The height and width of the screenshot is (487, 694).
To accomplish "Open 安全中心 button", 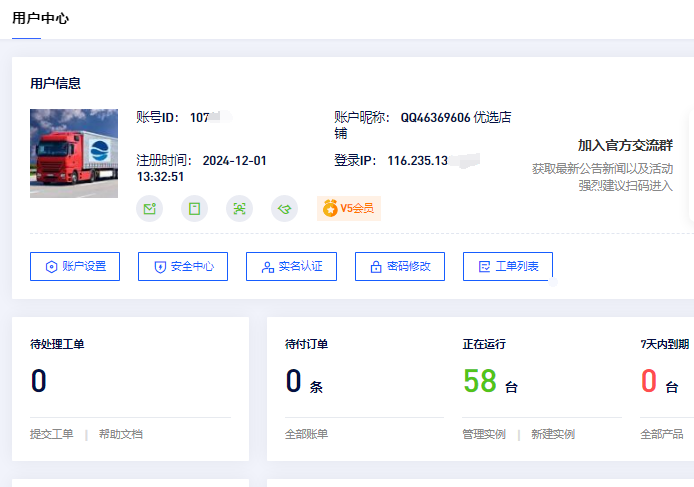I will pos(183,267).
